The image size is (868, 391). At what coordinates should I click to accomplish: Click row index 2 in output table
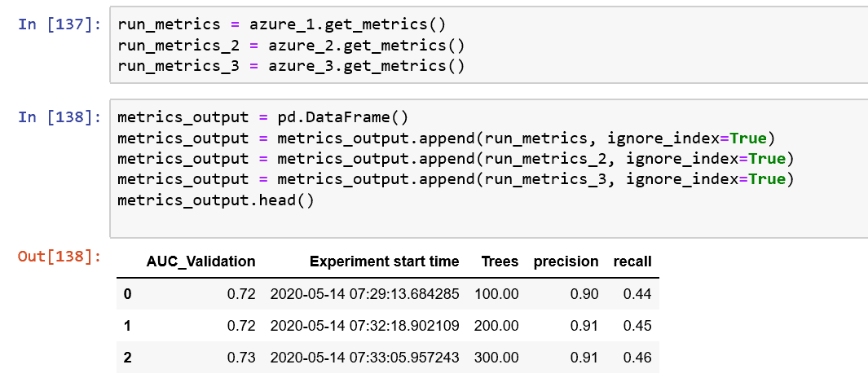pyautogui.click(x=127, y=358)
